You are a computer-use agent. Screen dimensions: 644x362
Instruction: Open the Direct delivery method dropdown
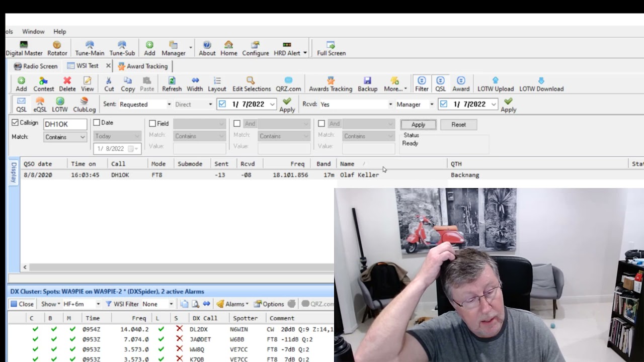(194, 105)
